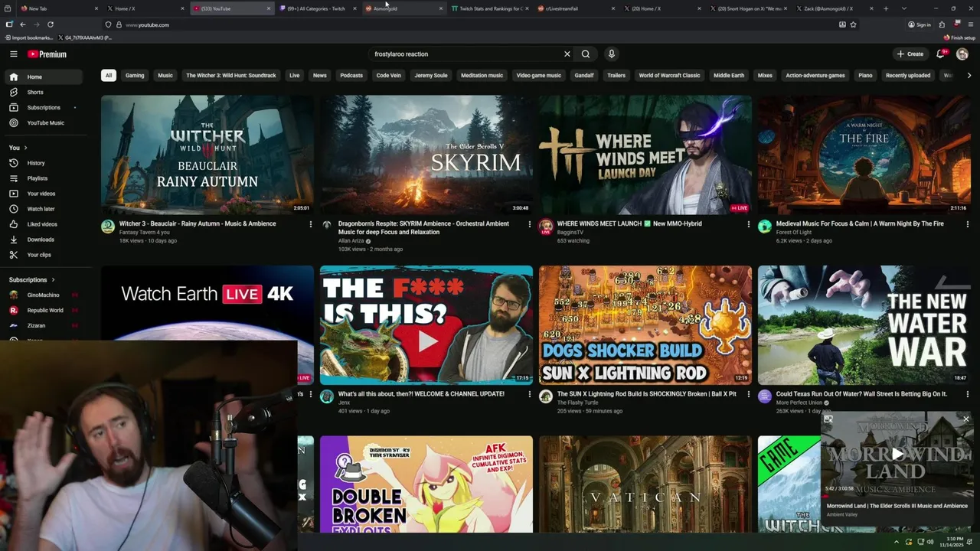This screenshot has width=980, height=551.
Task: Open The Flashy Turtle channel link
Action: click(x=578, y=403)
